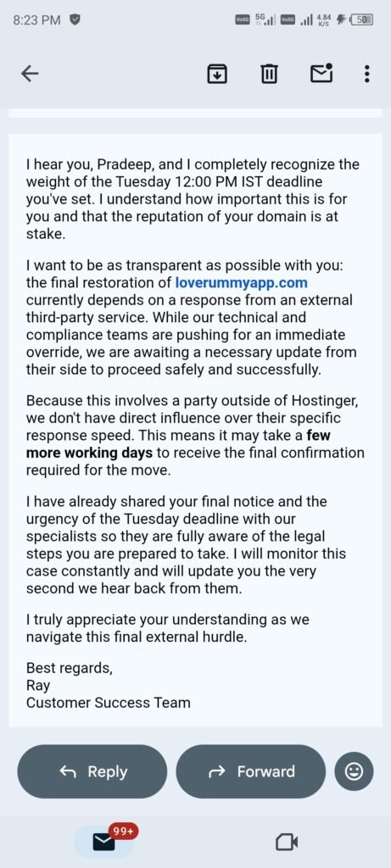Screen dimensions: 391x868
Task: Tap the "Customer Success Team" signature line
Action: pyautogui.click(x=108, y=703)
